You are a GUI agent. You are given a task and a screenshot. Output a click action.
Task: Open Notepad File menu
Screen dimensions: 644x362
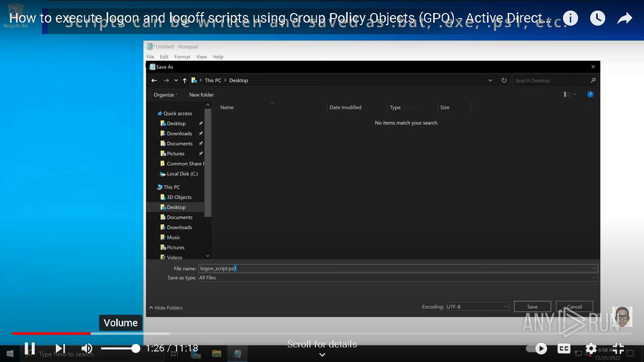pos(150,57)
